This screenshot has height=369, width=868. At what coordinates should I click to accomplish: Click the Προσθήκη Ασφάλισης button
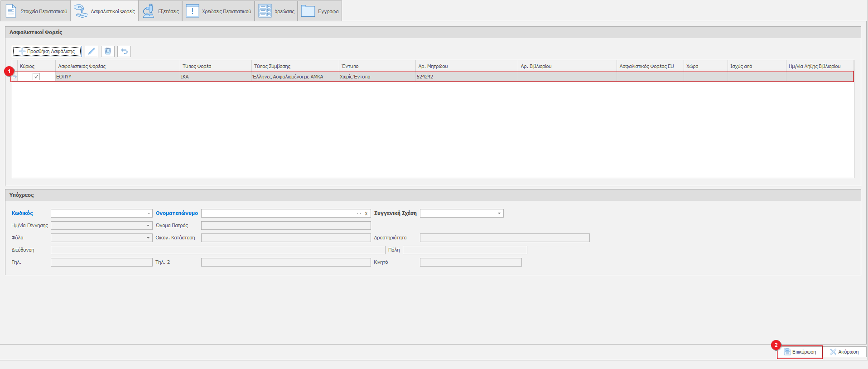coord(47,51)
